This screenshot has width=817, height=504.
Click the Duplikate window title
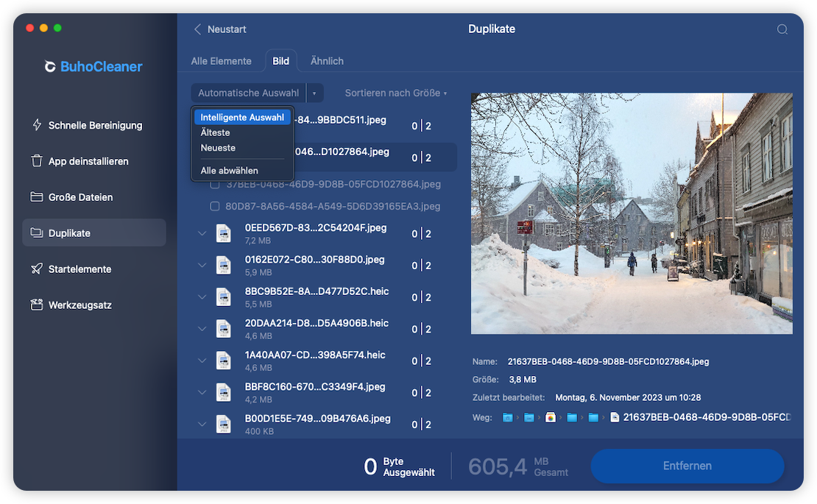click(x=492, y=29)
